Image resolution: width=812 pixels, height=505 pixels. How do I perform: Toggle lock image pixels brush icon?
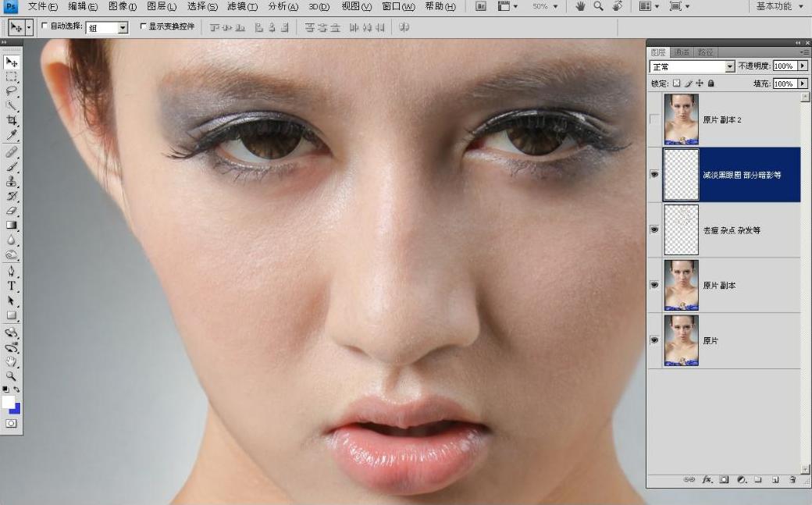click(688, 83)
